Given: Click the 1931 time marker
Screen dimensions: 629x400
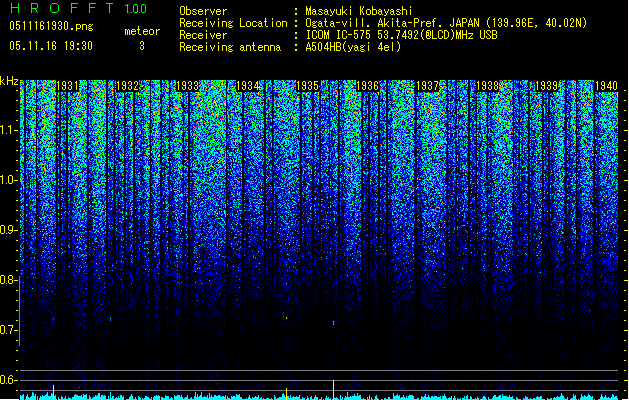Looking at the screenshot, I should (67, 86).
